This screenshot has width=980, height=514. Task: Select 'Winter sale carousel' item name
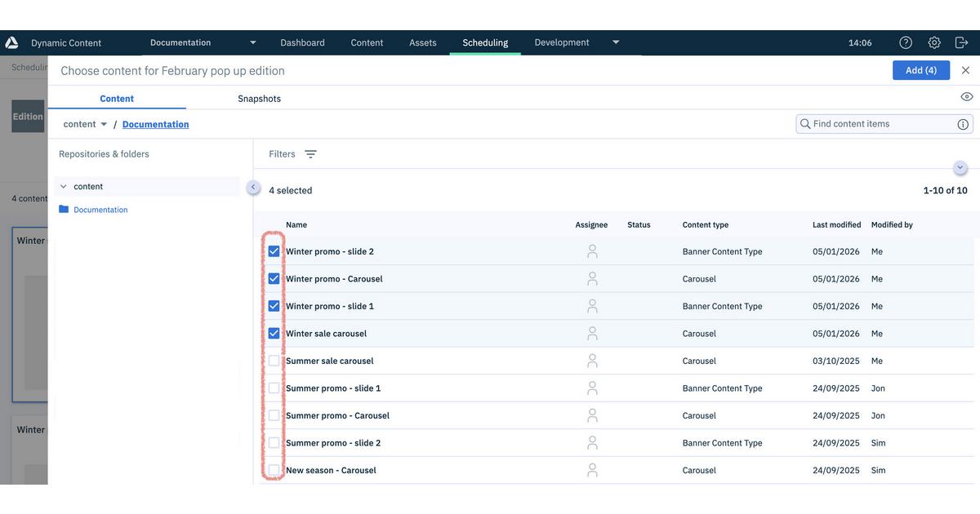click(326, 334)
